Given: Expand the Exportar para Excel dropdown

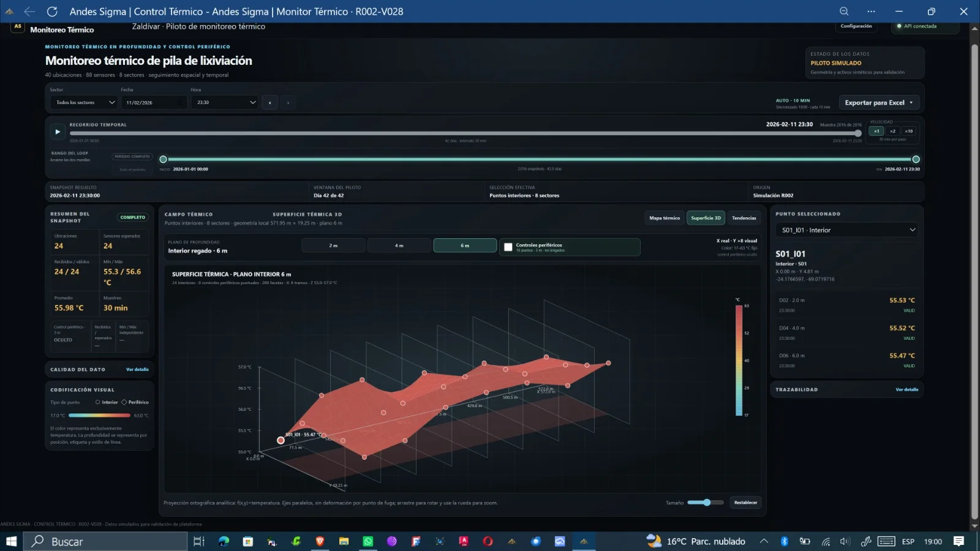Looking at the screenshot, I should pos(879,102).
